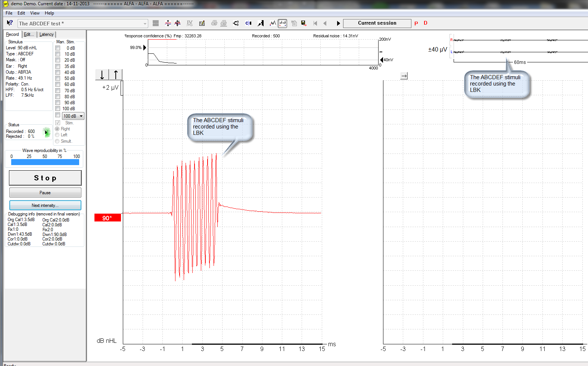
Task: Click the Wave reproducibility blue bar
Action: 45,162
